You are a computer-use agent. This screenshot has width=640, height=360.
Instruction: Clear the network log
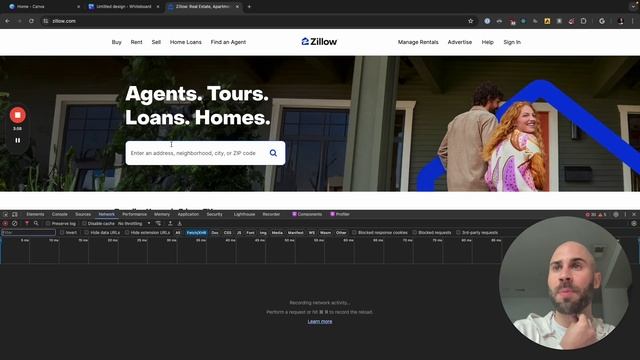(15, 224)
